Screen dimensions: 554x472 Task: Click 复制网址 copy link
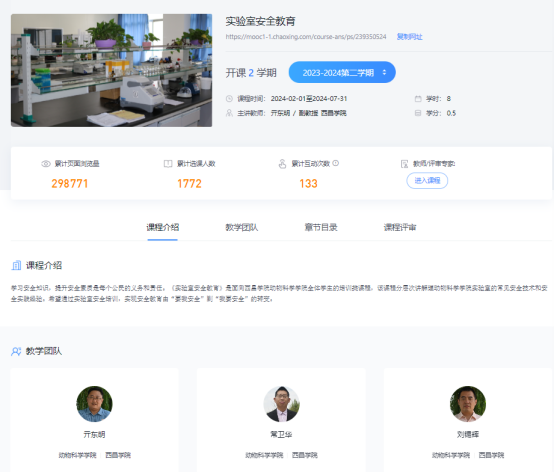click(x=409, y=37)
